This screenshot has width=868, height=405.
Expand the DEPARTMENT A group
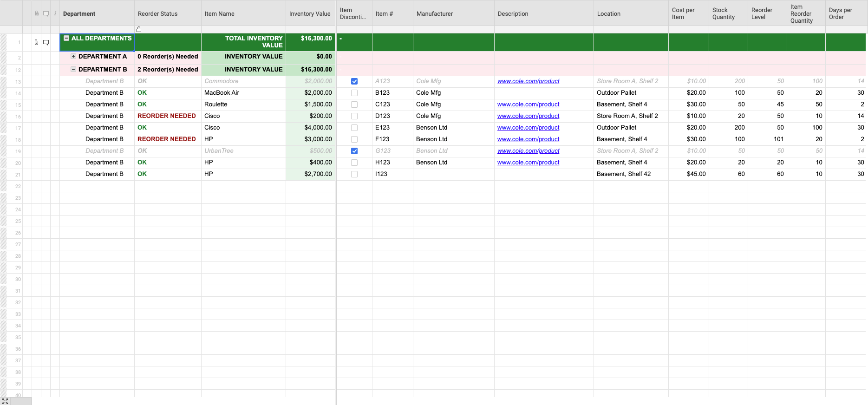[x=73, y=56]
